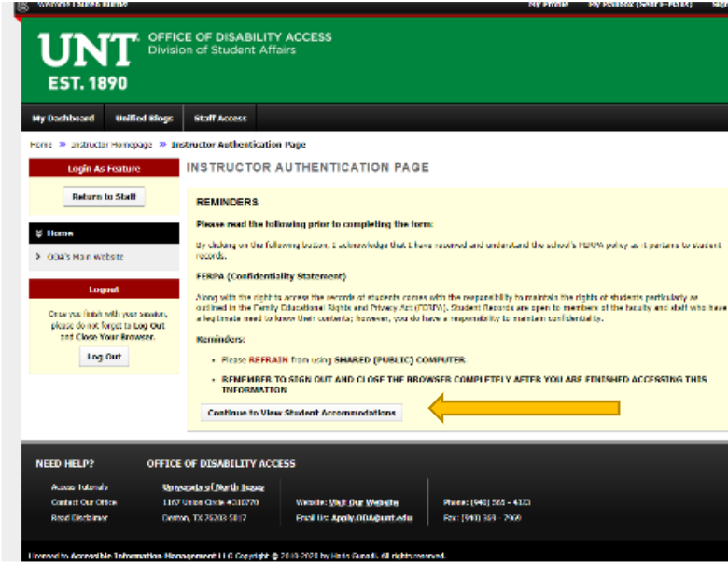Open the Contact Our Office footer link
Viewport: 728px width, 563px height.
[x=84, y=502]
